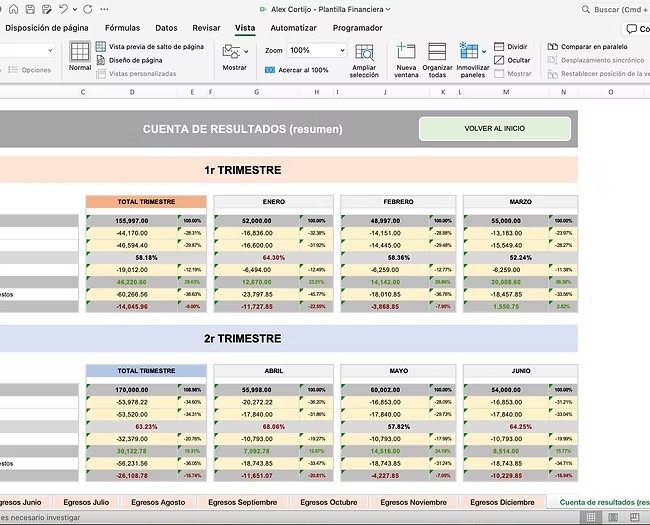
Task: Click cell with value -14,045.96
Action: click(x=132, y=307)
